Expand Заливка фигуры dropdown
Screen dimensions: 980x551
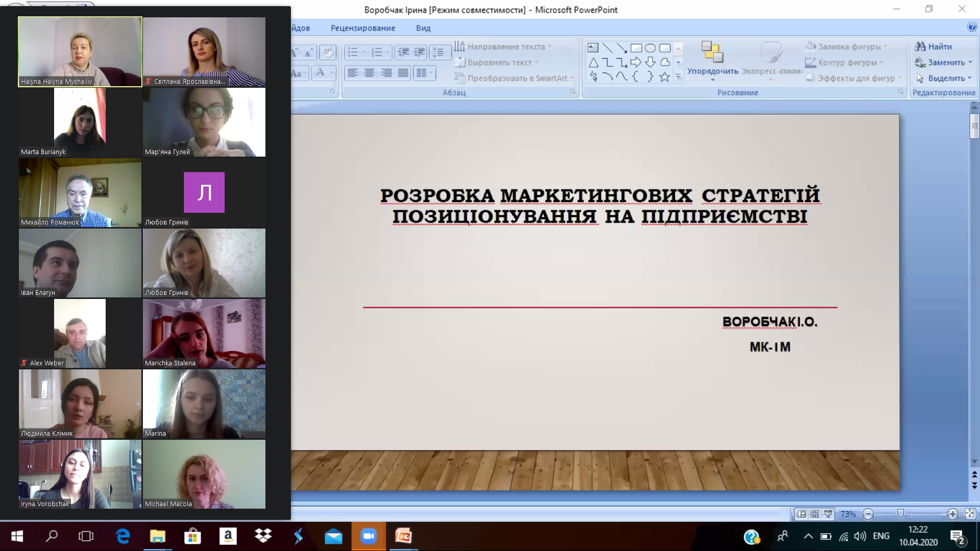coord(886,46)
